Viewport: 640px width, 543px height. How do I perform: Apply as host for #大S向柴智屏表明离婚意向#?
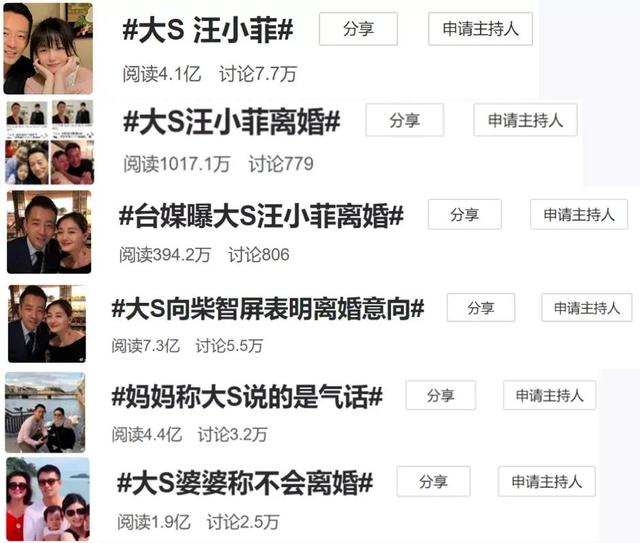point(587,307)
